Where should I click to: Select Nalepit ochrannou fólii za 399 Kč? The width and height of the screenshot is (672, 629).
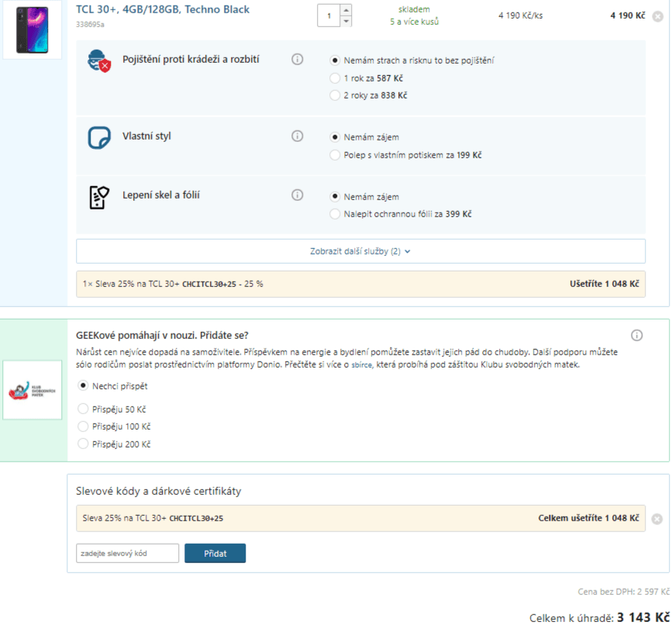(335, 214)
